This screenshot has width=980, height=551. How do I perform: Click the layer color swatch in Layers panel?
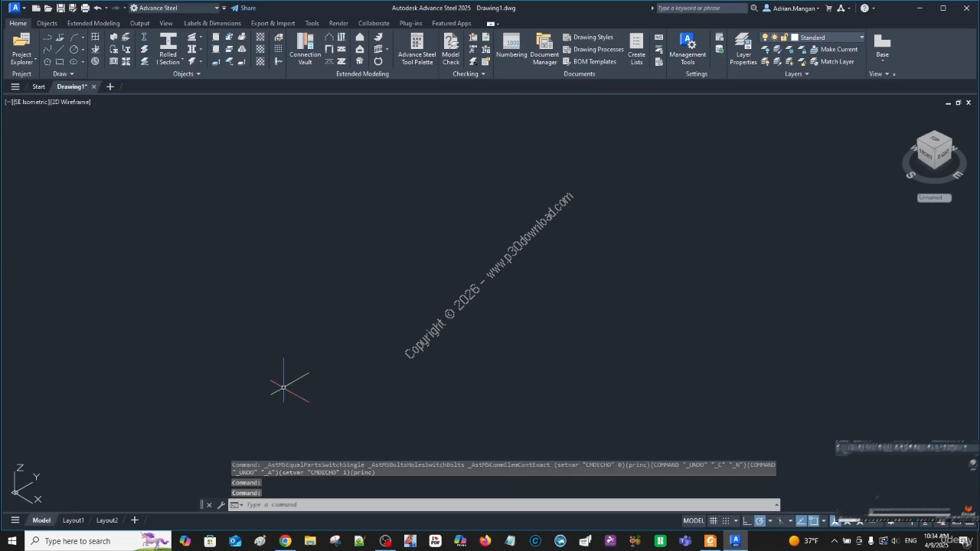pos(795,37)
